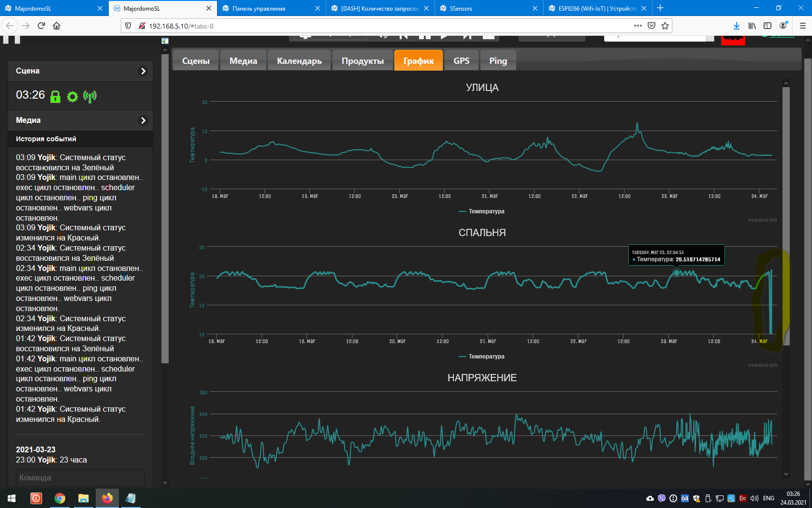Viewport: 812px width, 508px height.
Task: Open page actions three-dot menu
Action: click(638, 26)
